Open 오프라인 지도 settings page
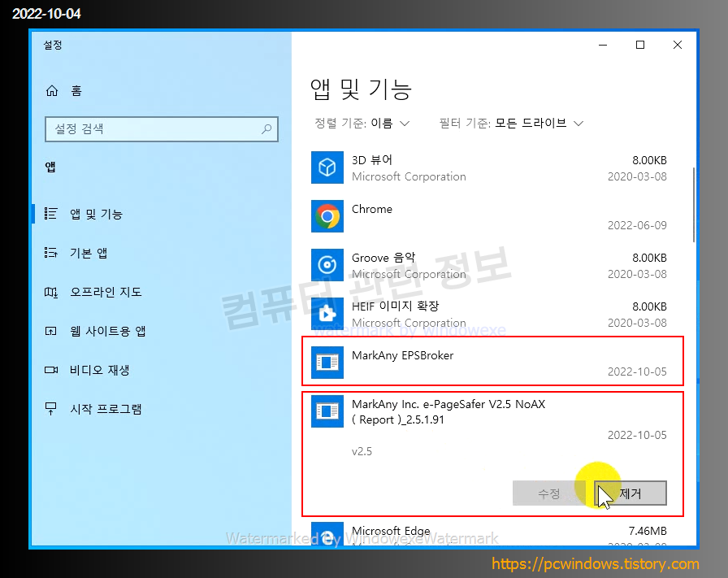Viewport: 728px width, 578px height. (x=106, y=292)
